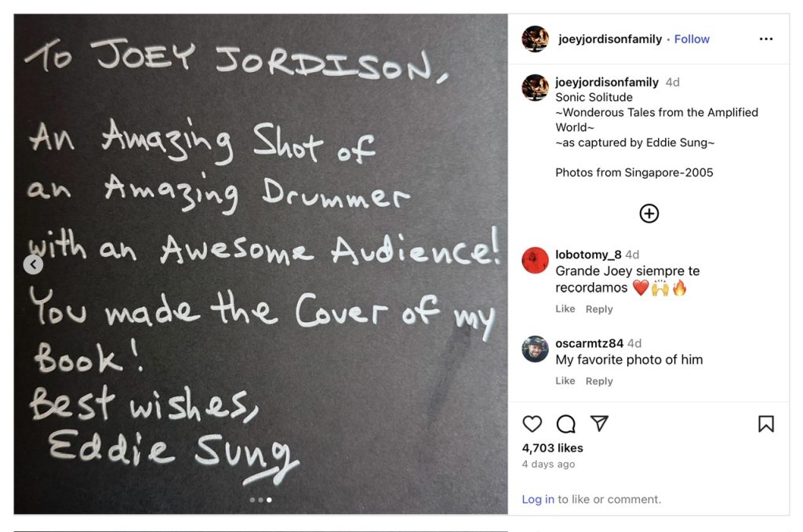Like the post with the heart icon

point(532,424)
